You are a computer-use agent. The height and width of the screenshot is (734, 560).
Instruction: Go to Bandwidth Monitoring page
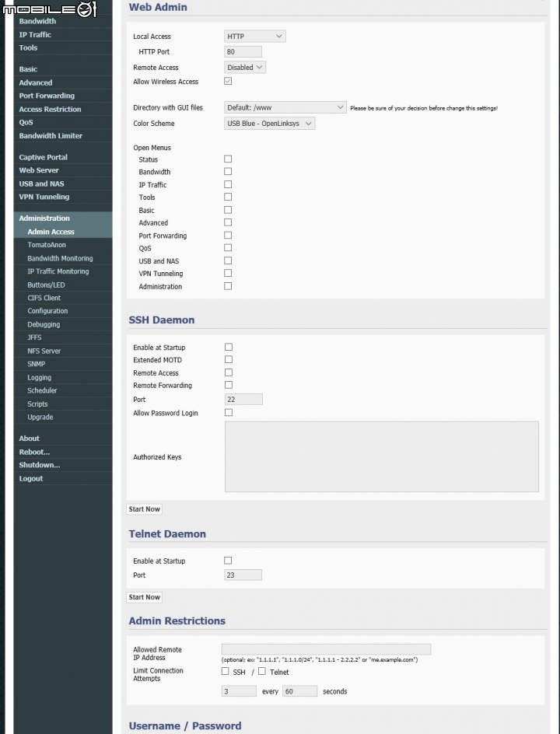click(63, 258)
